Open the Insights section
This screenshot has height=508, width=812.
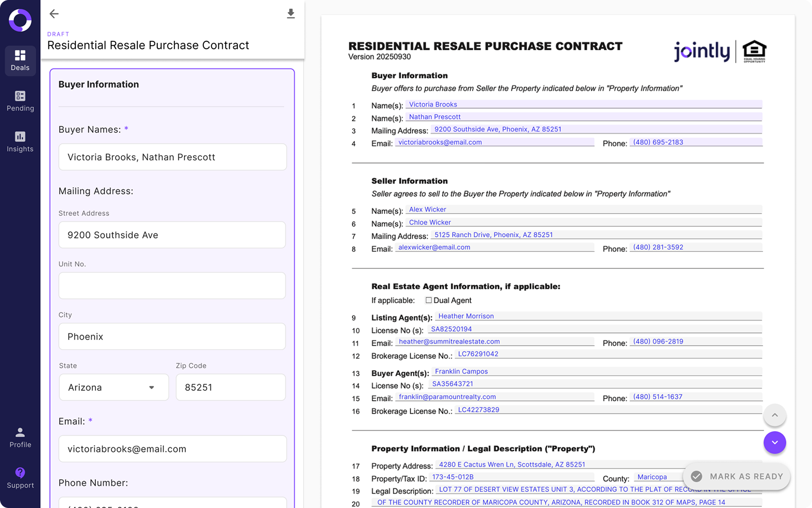(20, 142)
